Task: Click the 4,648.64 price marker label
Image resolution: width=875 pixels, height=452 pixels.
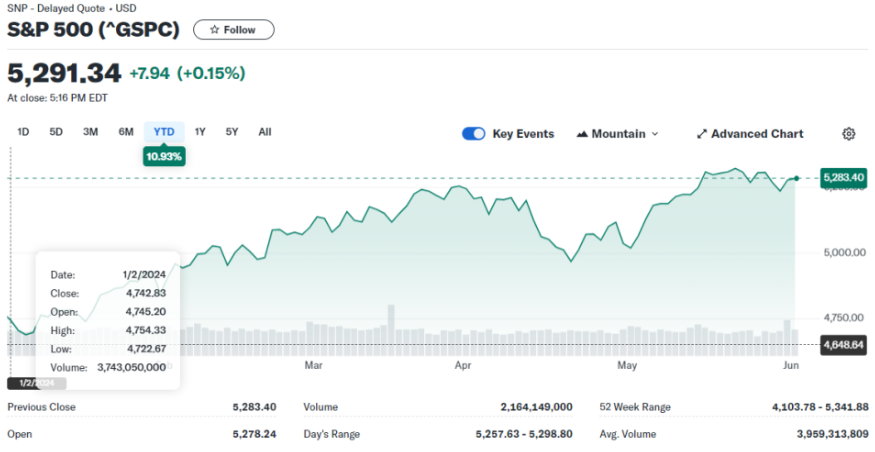Action: (x=844, y=345)
